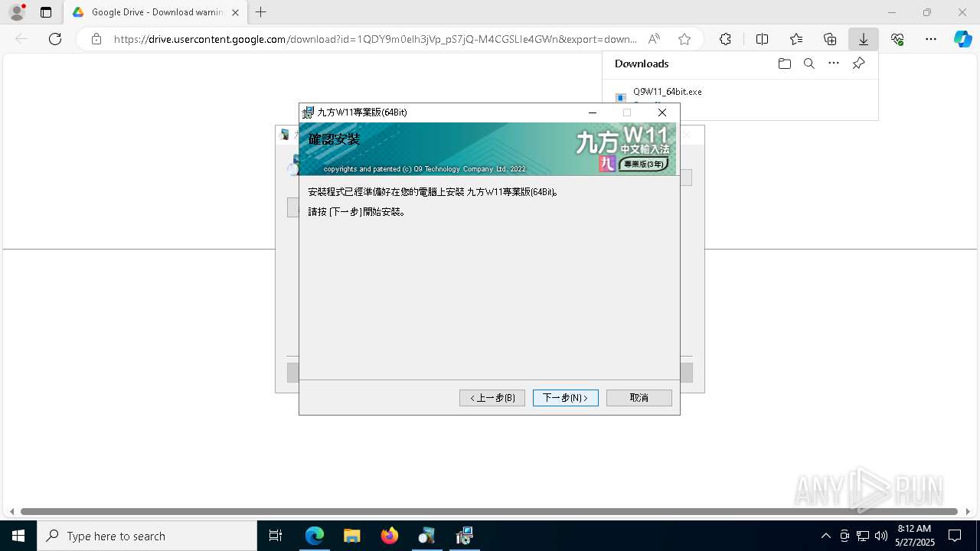This screenshot has height=551, width=980.
Task: View site information lock icon
Action: tap(96, 39)
